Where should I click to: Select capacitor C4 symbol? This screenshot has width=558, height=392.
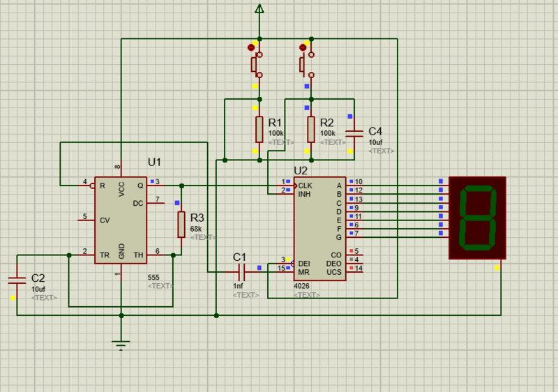[x=354, y=133]
